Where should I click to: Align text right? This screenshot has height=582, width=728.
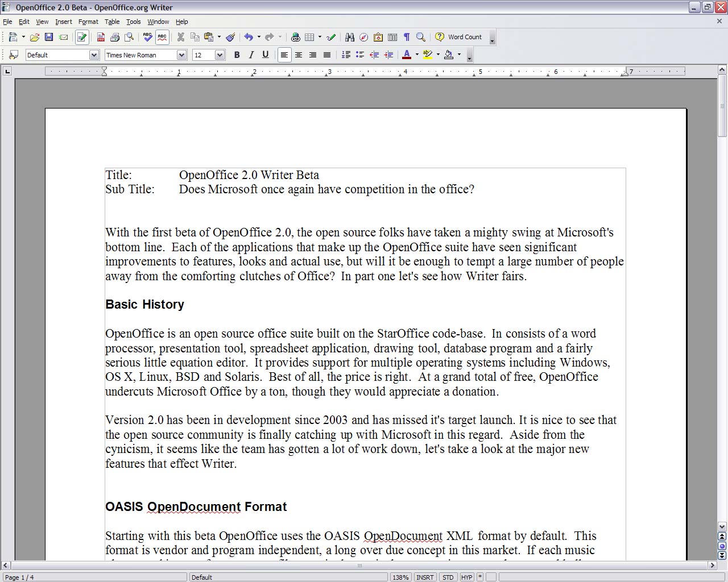(x=312, y=55)
